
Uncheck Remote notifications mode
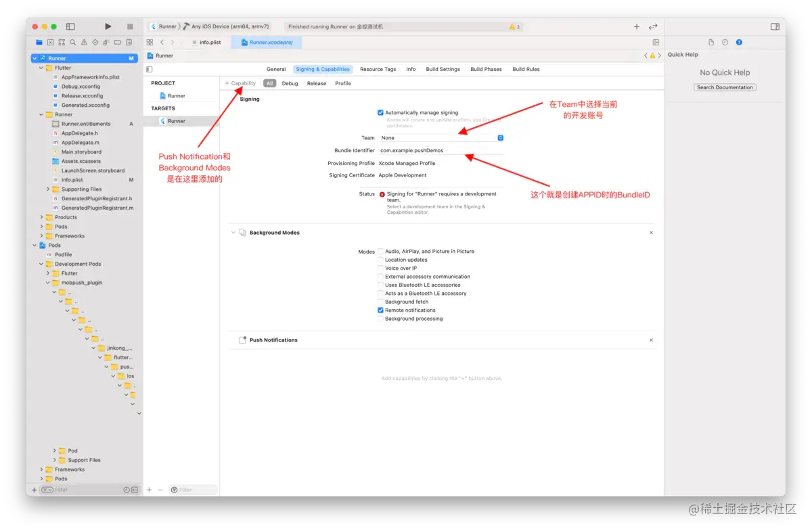(380, 310)
